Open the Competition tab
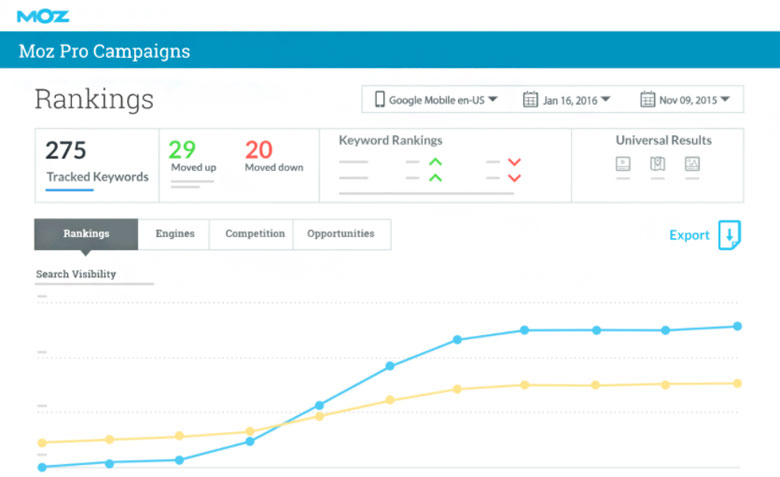Screen dimensions: 780x477 255,234
